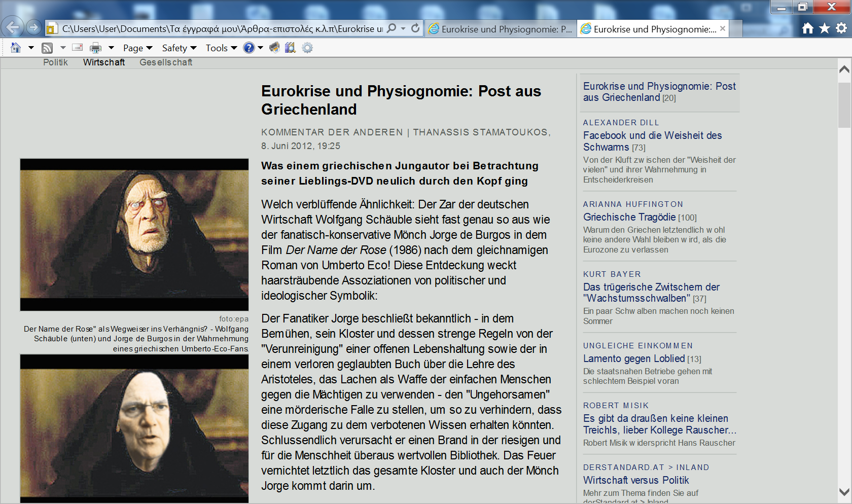Click the vertical scrollbar thumb
The height and width of the screenshot is (504, 852).
[844, 105]
